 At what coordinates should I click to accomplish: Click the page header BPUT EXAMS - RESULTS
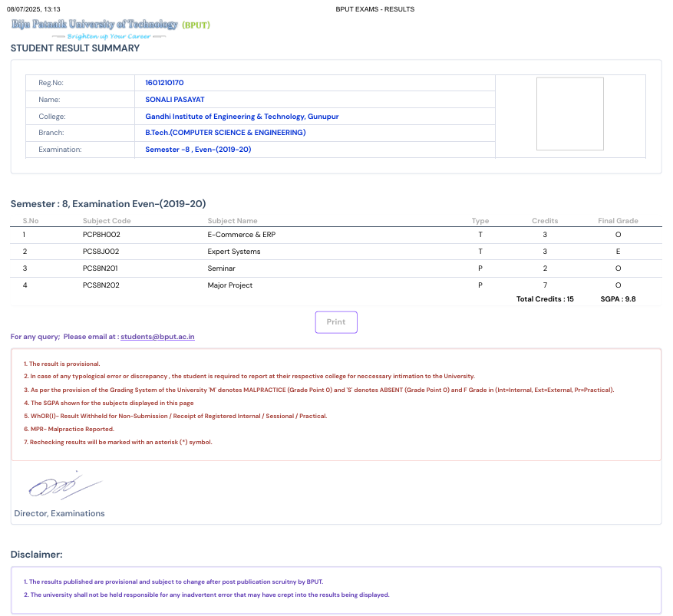[x=375, y=9]
